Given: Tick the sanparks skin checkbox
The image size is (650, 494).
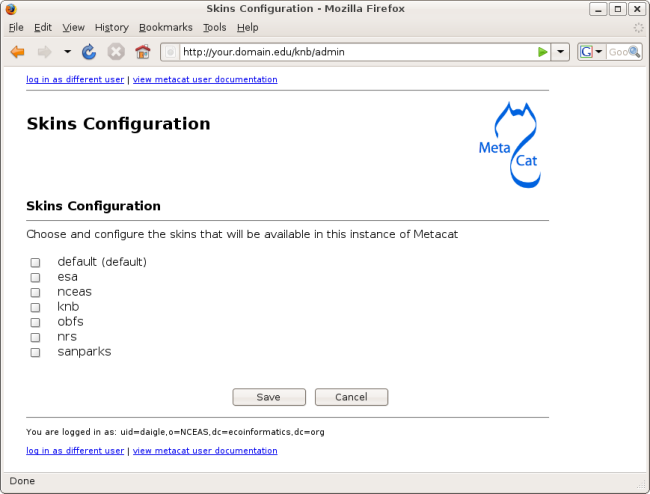Looking at the screenshot, I should click(35, 352).
